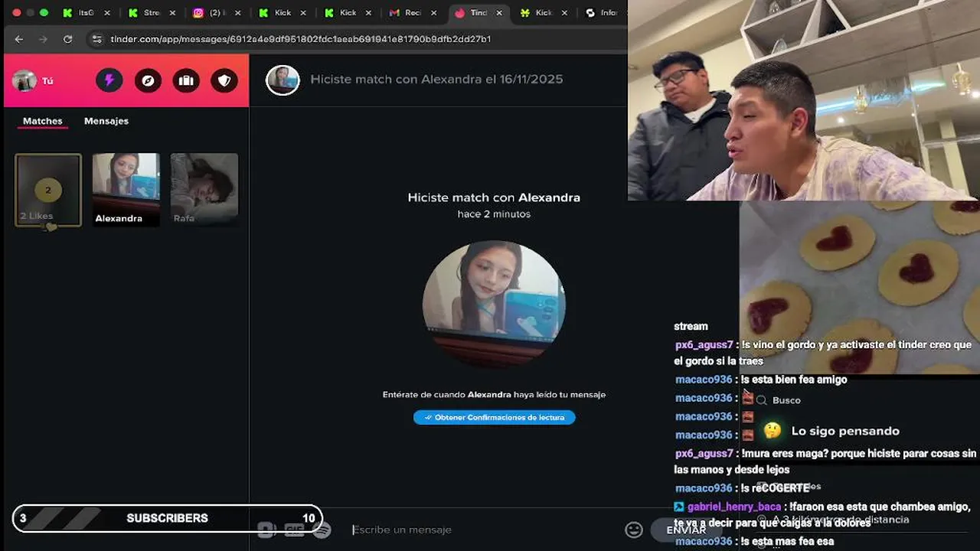The image size is (980, 551).
Task: Click the red macOS close window button
Action: pyautogui.click(x=16, y=13)
